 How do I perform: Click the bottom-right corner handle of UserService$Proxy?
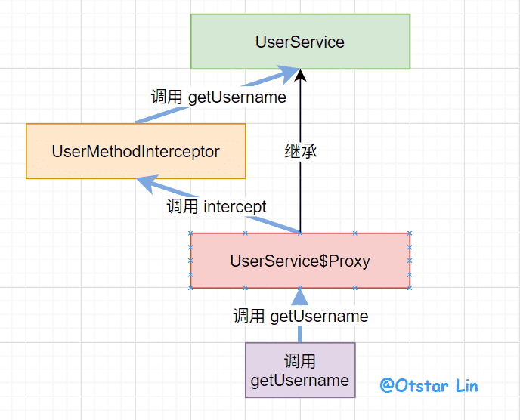click(x=410, y=288)
